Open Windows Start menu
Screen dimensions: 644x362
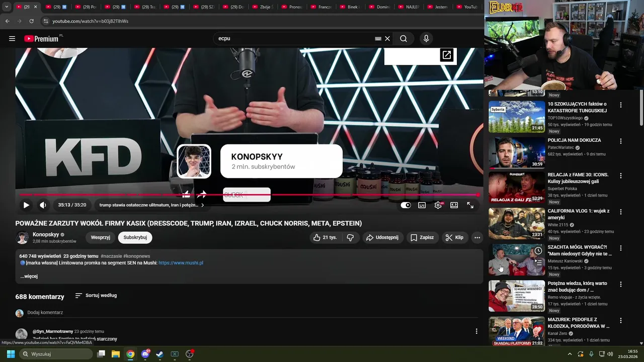click(x=11, y=354)
